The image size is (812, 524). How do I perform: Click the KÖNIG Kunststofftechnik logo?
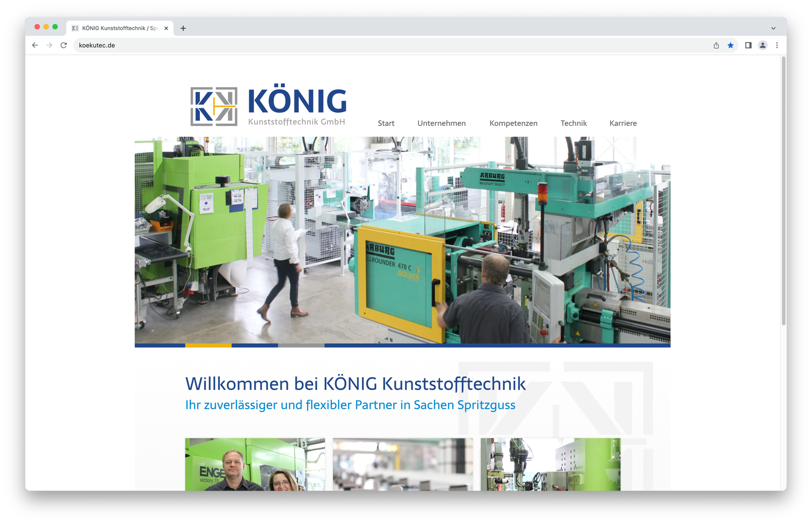[x=265, y=105]
